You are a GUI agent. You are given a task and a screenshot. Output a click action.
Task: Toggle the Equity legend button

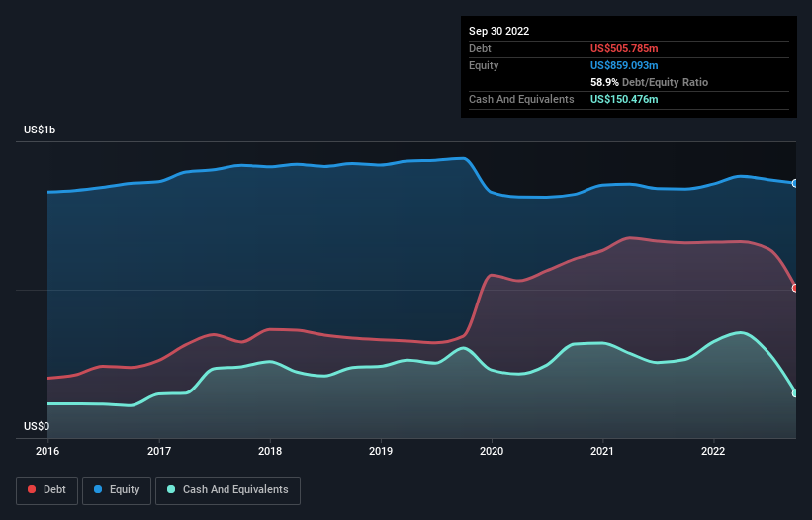coord(117,490)
